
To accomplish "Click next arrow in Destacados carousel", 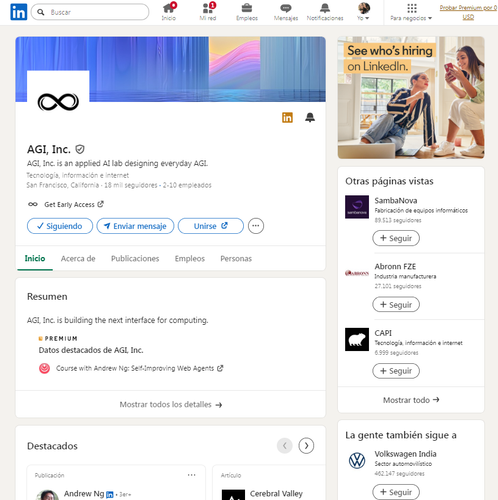I will point(306,446).
